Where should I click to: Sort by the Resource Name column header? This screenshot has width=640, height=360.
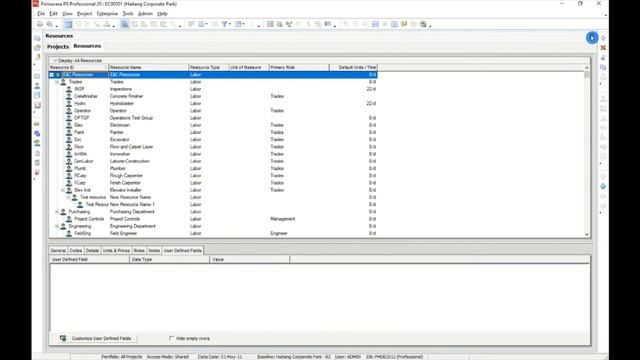[149, 67]
